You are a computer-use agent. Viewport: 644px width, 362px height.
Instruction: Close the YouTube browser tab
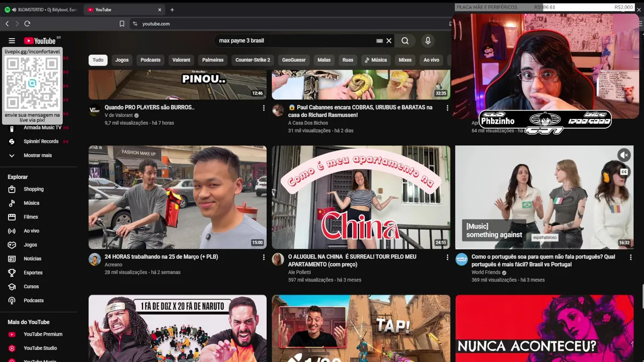[x=159, y=10]
